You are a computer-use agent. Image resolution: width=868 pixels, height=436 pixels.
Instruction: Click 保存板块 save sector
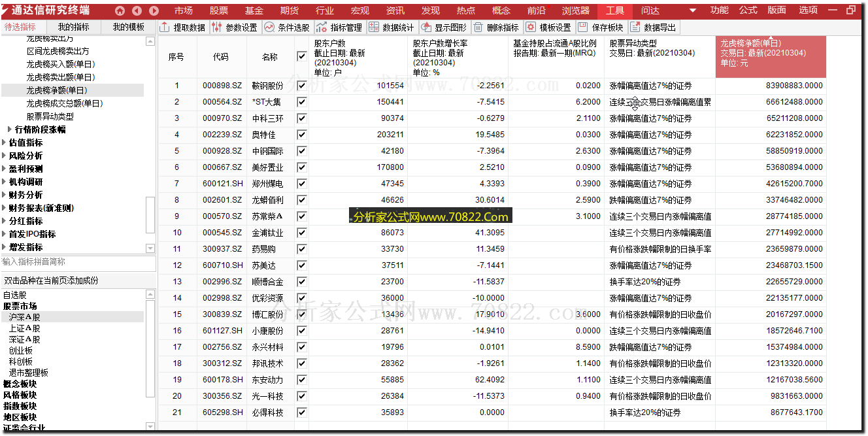(600, 27)
